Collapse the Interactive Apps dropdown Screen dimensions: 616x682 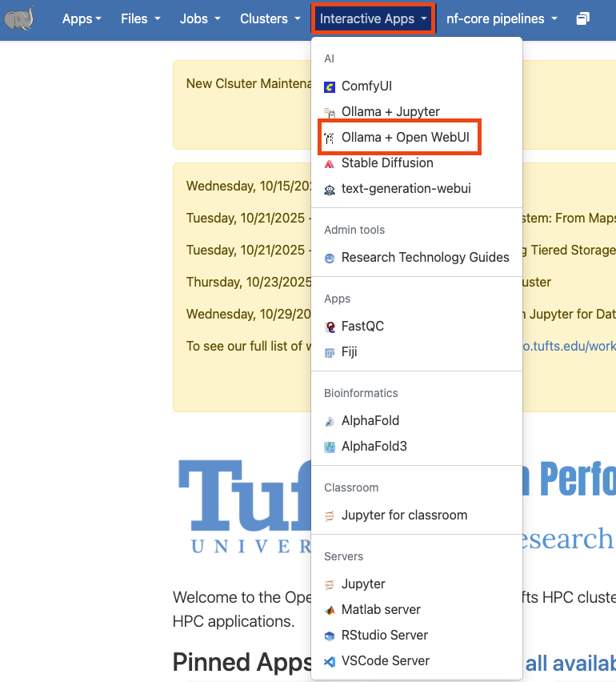pos(373,18)
